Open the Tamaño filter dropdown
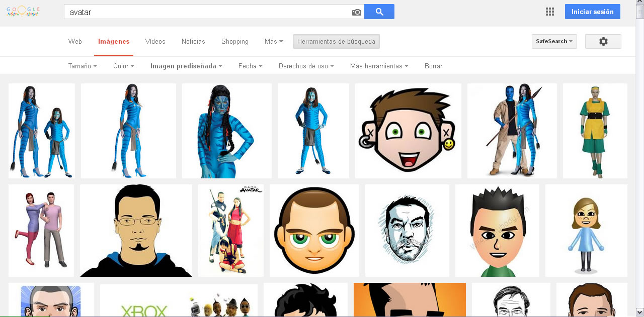 pos(83,66)
